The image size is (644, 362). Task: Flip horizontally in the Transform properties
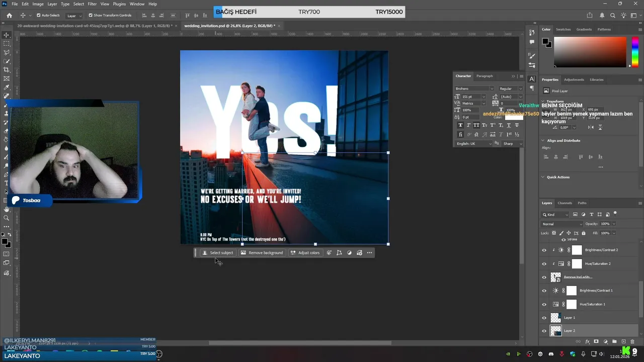(x=591, y=127)
